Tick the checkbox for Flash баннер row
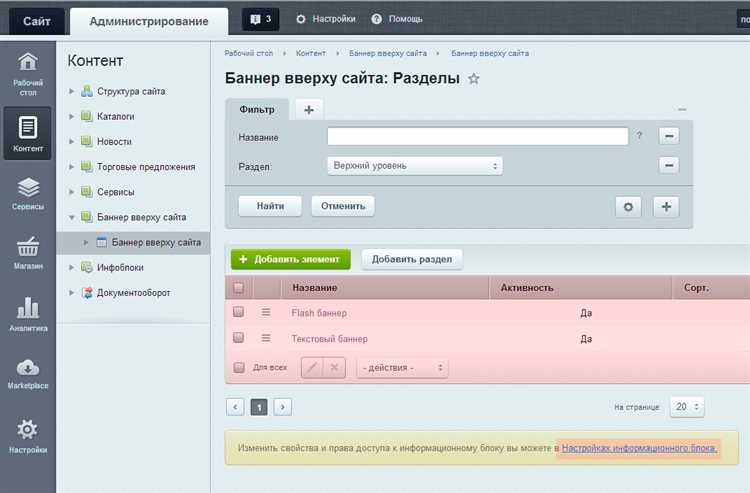 point(239,312)
